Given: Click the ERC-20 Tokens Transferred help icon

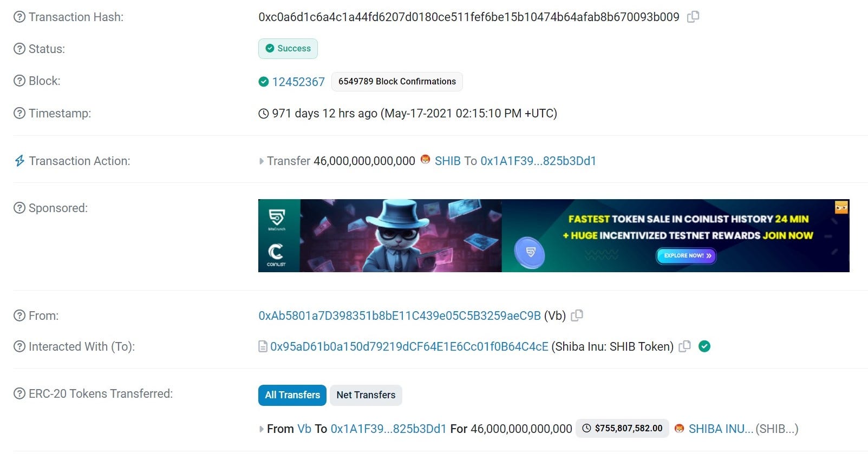Looking at the screenshot, I should pyautogui.click(x=19, y=393).
